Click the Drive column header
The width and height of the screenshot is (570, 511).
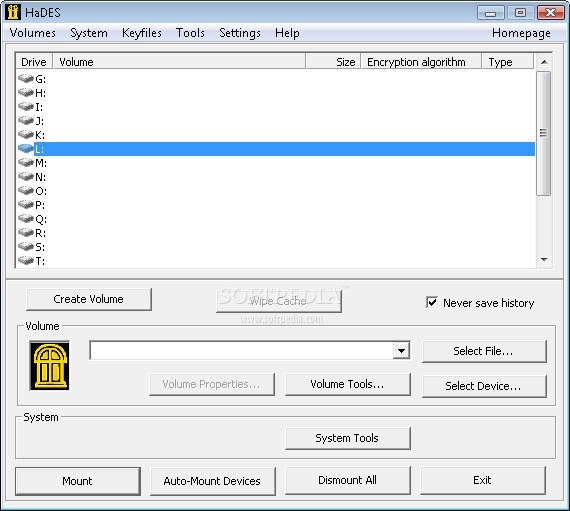pyautogui.click(x=34, y=61)
